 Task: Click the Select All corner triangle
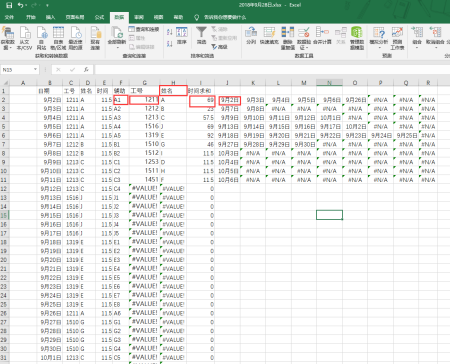(x=5, y=83)
